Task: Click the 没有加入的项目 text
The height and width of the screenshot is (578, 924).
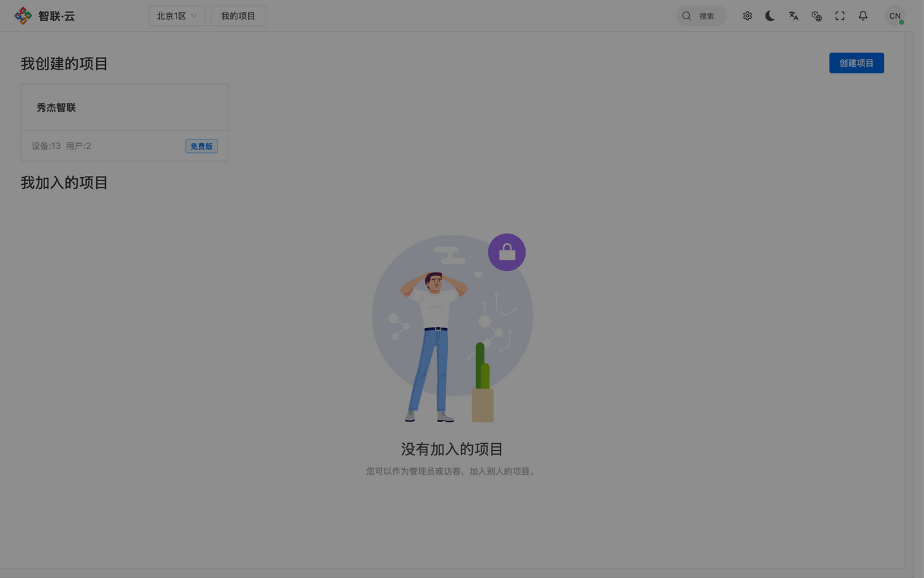Action: point(452,449)
